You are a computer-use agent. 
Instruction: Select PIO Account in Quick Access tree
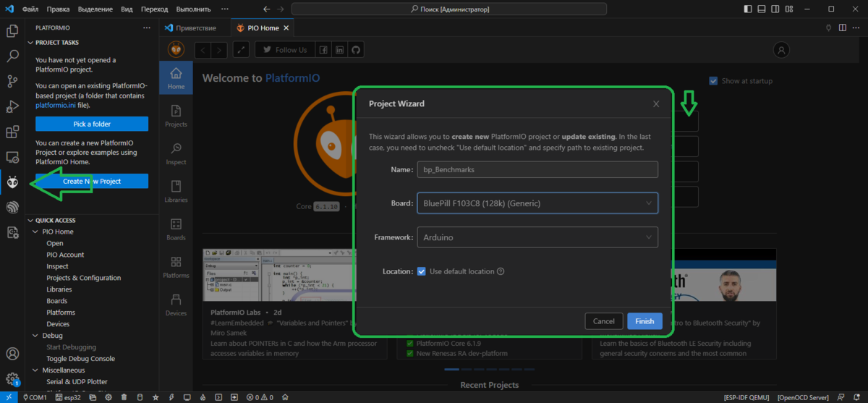pyautogui.click(x=65, y=255)
